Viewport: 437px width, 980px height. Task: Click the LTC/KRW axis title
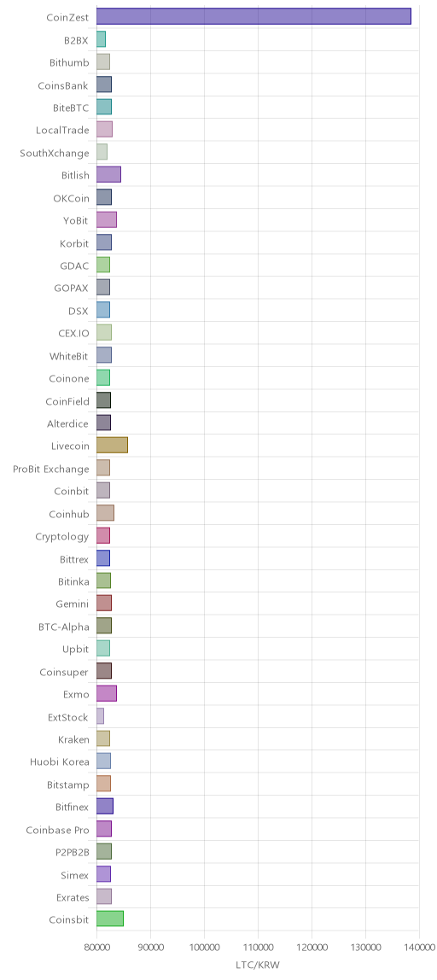pyautogui.click(x=258, y=965)
